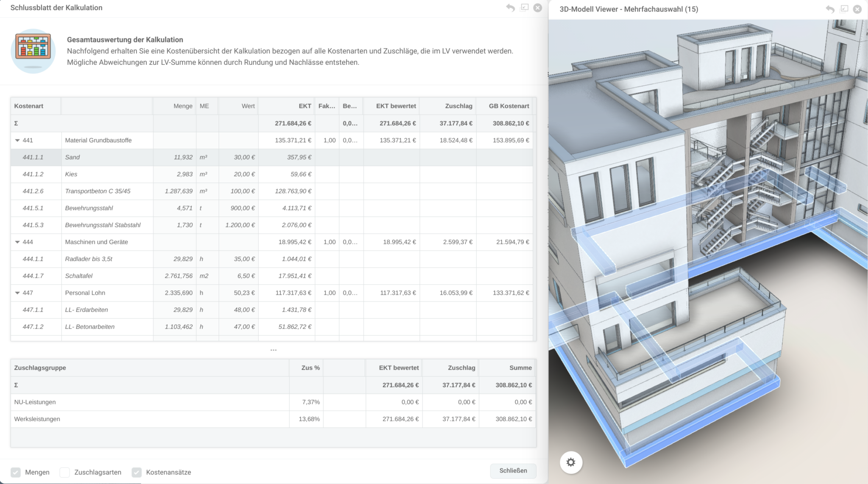Uncheck the Mengen checkbox
The image size is (868, 484).
16,472
